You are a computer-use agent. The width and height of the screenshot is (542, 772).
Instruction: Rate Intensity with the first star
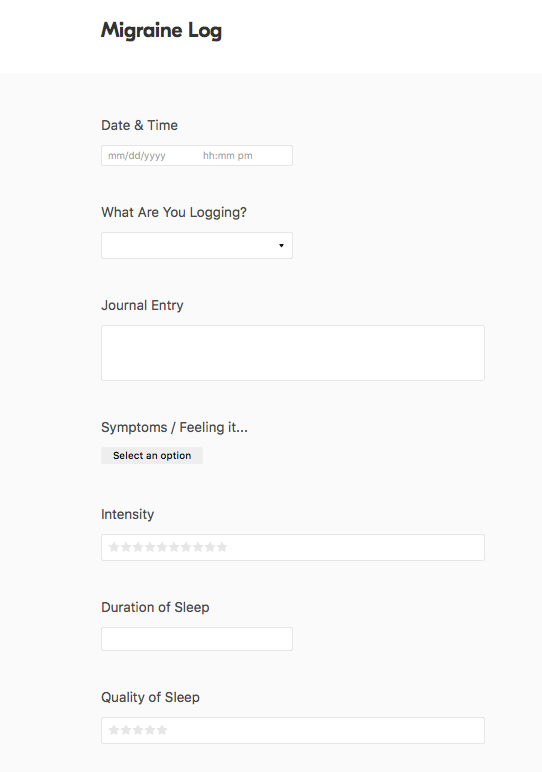[x=114, y=547]
